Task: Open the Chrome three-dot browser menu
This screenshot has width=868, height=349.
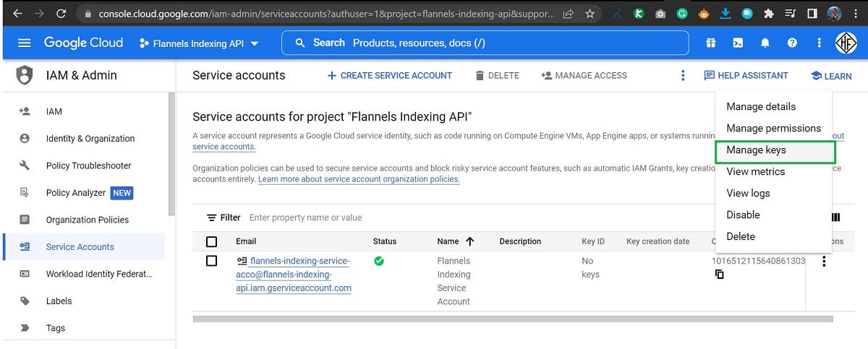Action: click(x=855, y=13)
